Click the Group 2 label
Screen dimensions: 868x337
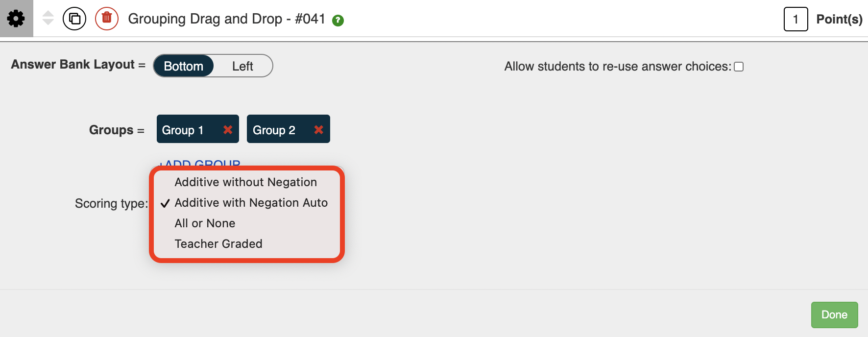[x=274, y=130]
